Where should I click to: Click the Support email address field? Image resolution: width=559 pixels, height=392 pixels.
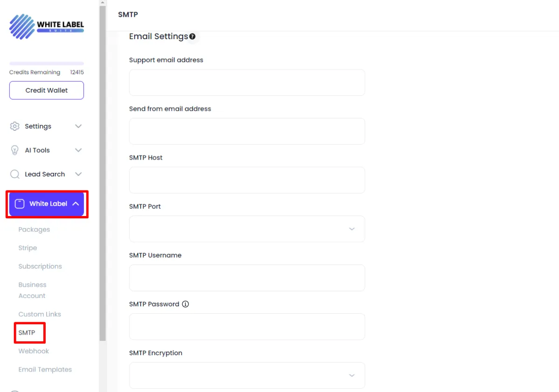247,82
